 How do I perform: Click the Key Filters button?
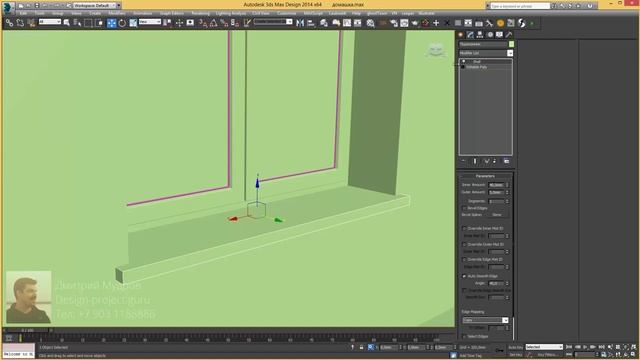548,355
